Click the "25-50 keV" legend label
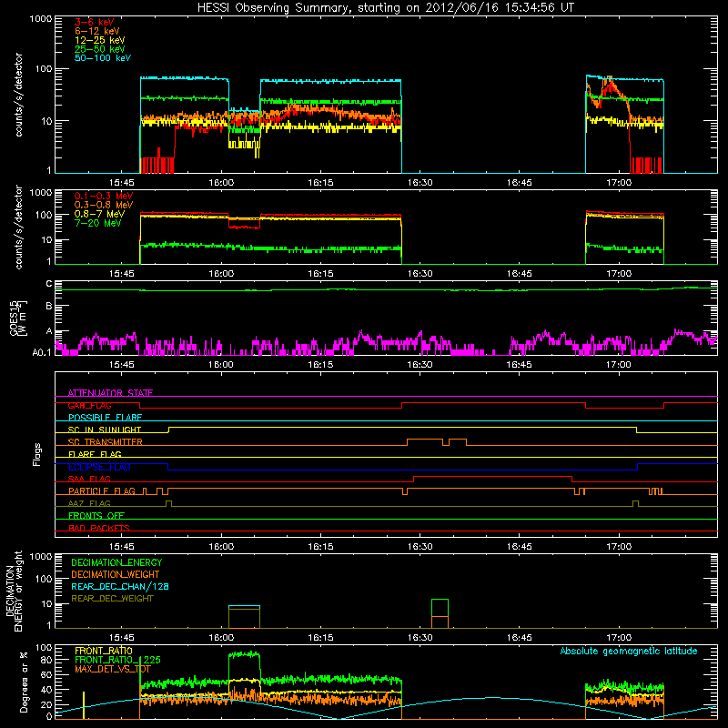This screenshot has width=728, height=728. click(100, 49)
